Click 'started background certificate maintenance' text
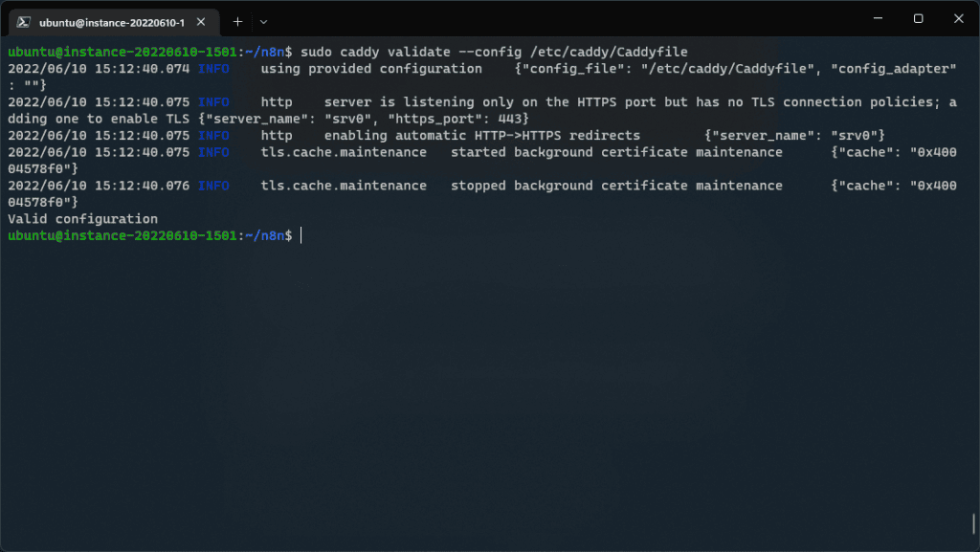 tap(616, 152)
